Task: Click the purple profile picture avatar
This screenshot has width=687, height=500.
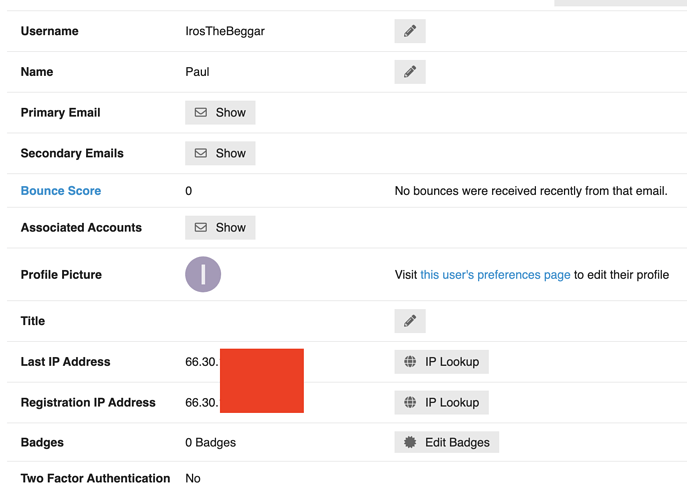Action: coord(203,274)
